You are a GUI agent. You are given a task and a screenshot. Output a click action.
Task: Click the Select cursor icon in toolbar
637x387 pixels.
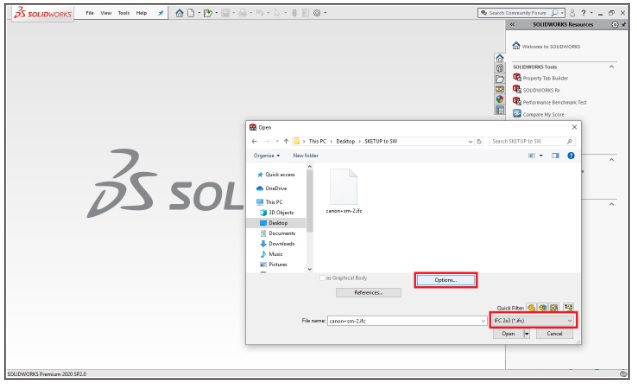coord(277,13)
